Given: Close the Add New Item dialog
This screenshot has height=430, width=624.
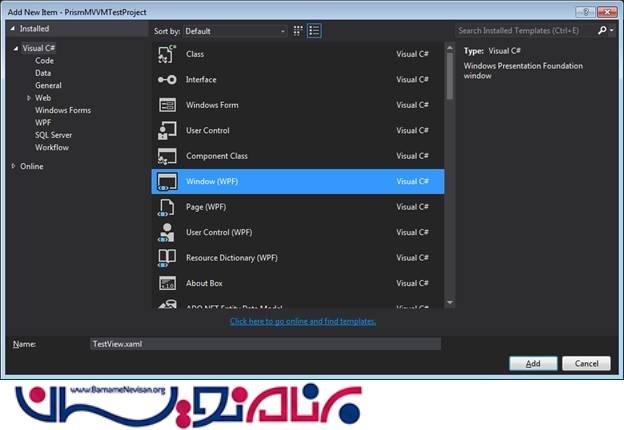Looking at the screenshot, I should [607, 12].
